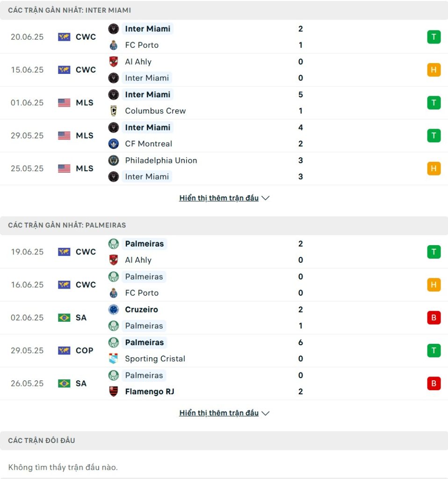Screen dimensions: 448x479
Task: Click the Philadelphia Union team badge
Action: [113, 160]
